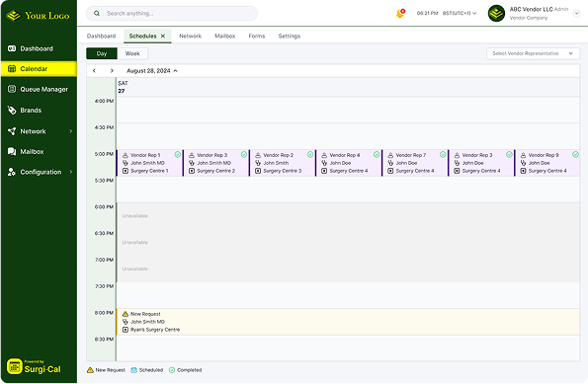Open Select Vendor Representative dropdown
The width and height of the screenshot is (588, 384).
(x=533, y=53)
